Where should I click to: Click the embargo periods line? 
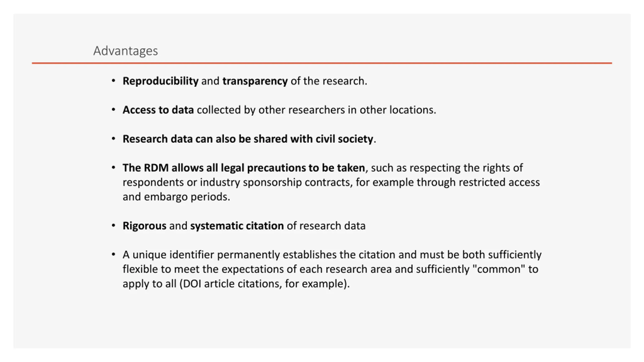176,197
